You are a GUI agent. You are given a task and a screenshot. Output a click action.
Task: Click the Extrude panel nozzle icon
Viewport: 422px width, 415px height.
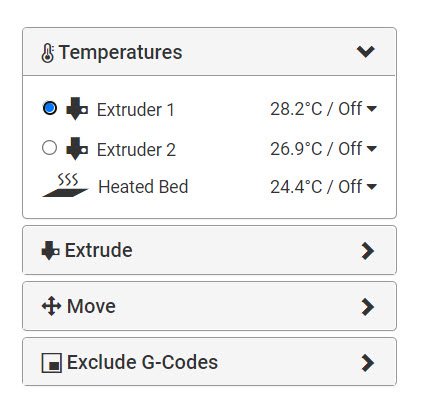pos(50,250)
